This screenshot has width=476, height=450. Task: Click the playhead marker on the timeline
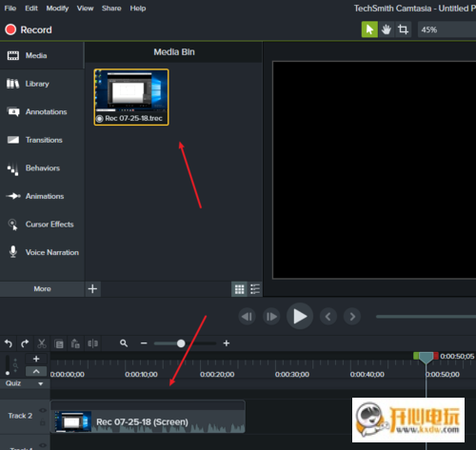click(x=426, y=358)
